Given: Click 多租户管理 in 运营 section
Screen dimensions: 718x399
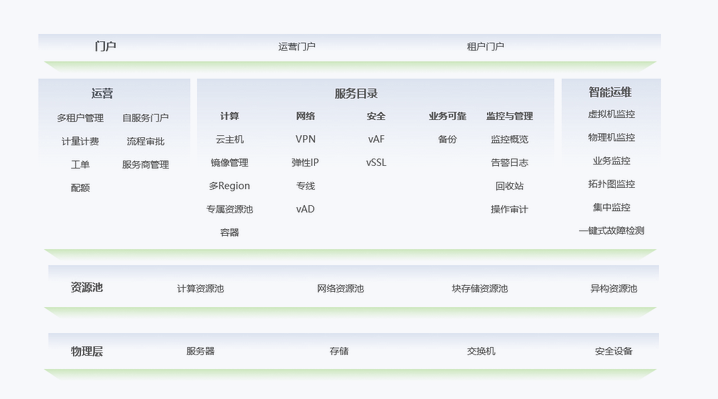Looking at the screenshot, I should pos(80,118).
